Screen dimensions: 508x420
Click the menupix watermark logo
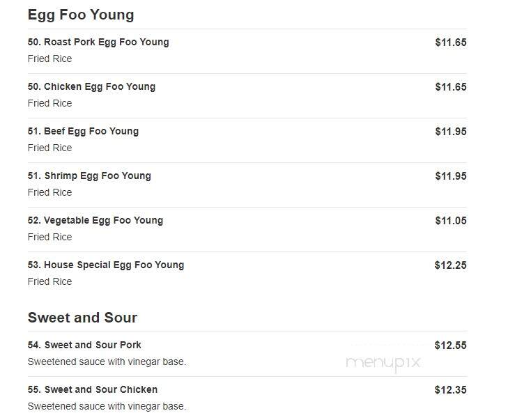pos(383,363)
